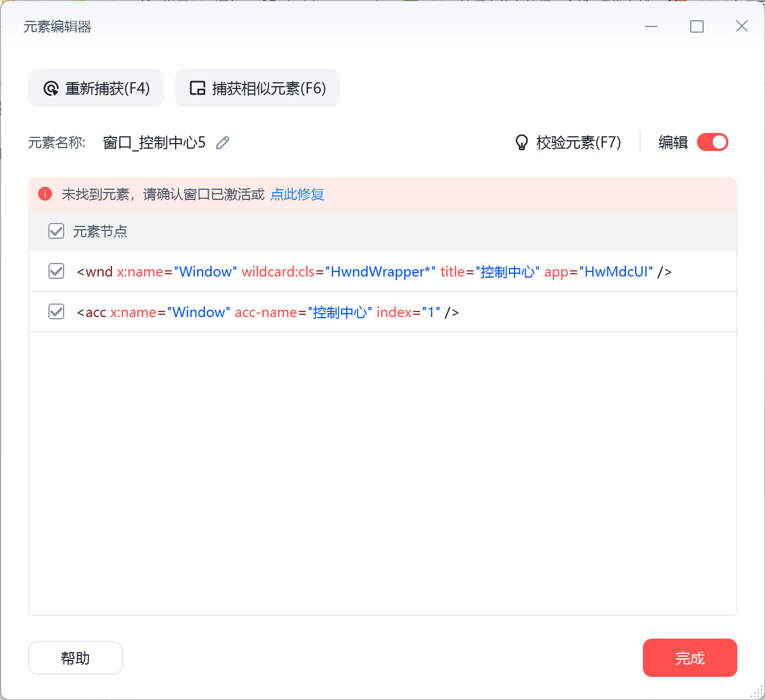Turn off the 编辑 toggle switch

coord(712,142)
